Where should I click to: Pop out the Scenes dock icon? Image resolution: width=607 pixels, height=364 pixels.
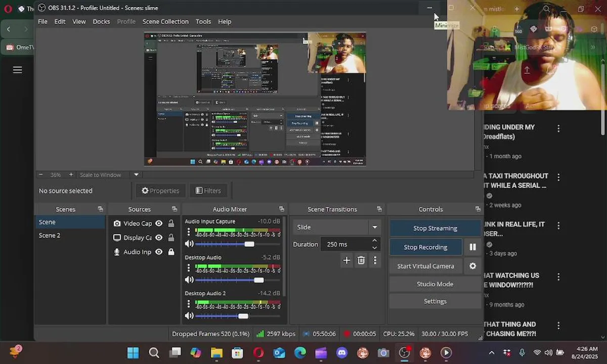(x=100, y=209)
